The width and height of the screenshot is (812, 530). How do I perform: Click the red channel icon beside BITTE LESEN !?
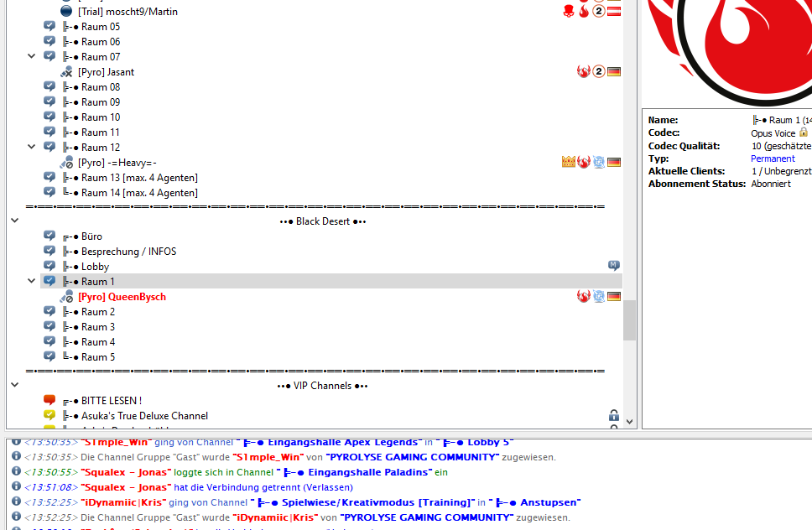pyautogui.click(x=49, y=399)
